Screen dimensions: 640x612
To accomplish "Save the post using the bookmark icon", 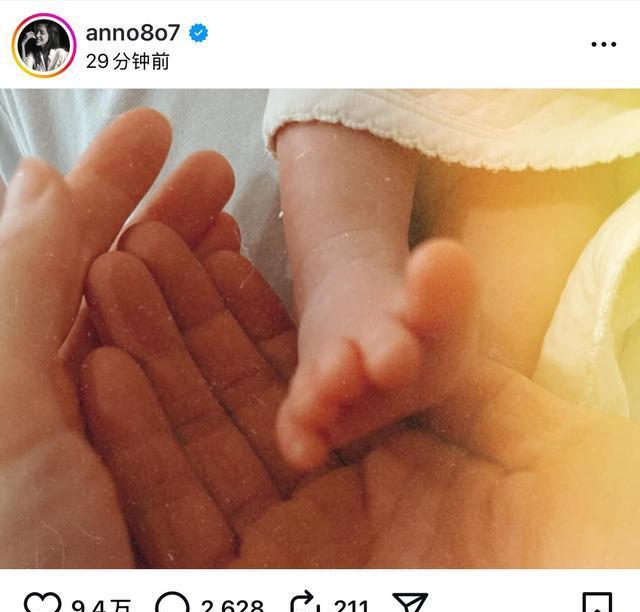I will click(x=597, y=603).
